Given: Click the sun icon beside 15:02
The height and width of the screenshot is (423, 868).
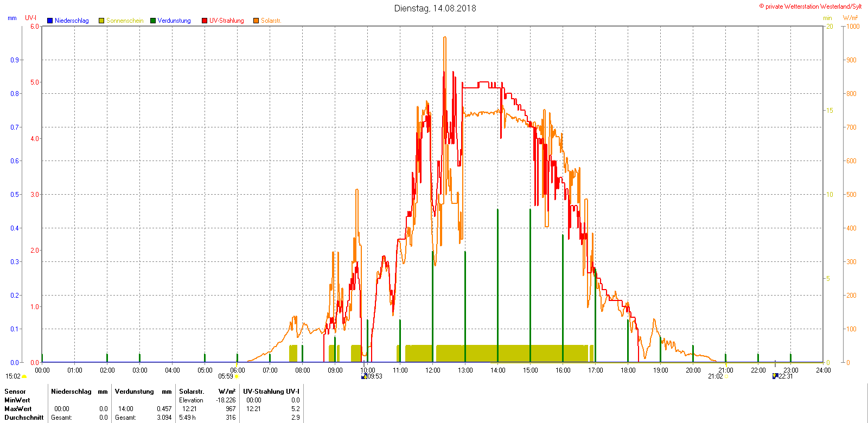Looking at the screenshot, I should (x=24, y=376).
